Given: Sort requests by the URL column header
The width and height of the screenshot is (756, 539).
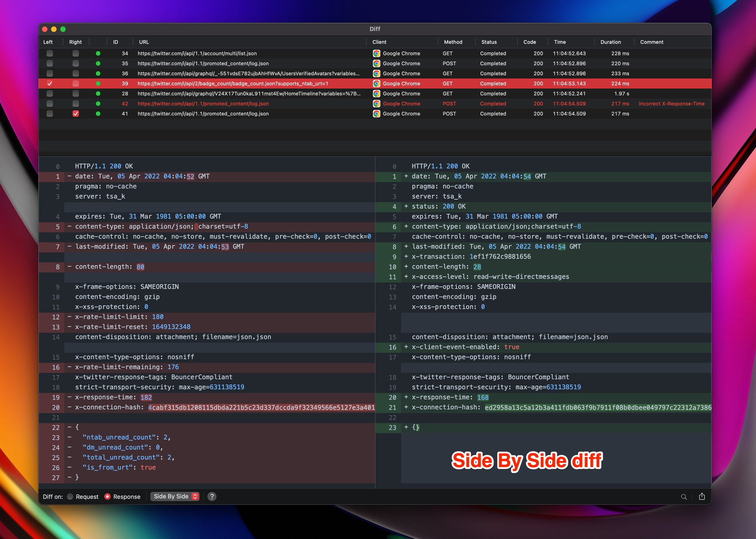Looking at the screenshot, I should pyautogui.click(x=144, y=42).
